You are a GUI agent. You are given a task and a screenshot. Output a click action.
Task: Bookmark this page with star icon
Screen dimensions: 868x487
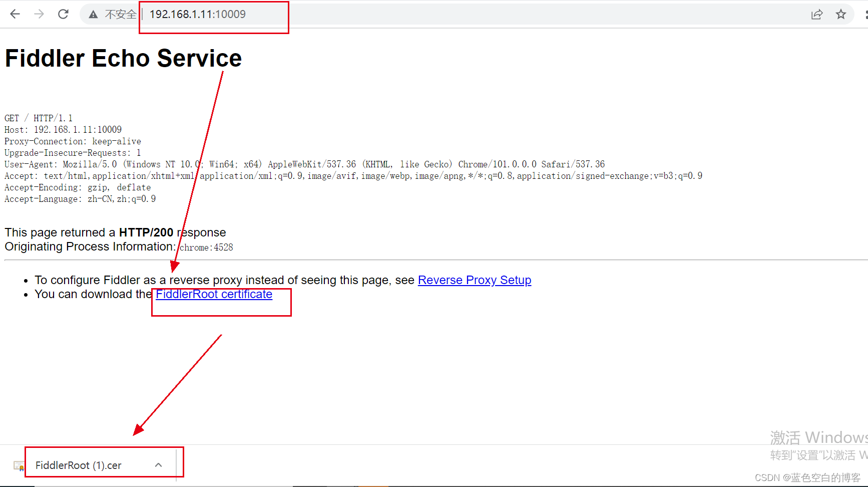click(x=841, y=15)
